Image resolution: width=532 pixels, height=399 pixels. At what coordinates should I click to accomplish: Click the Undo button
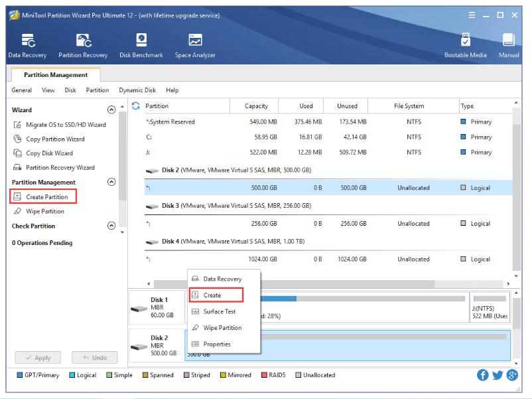click(94, 357)
